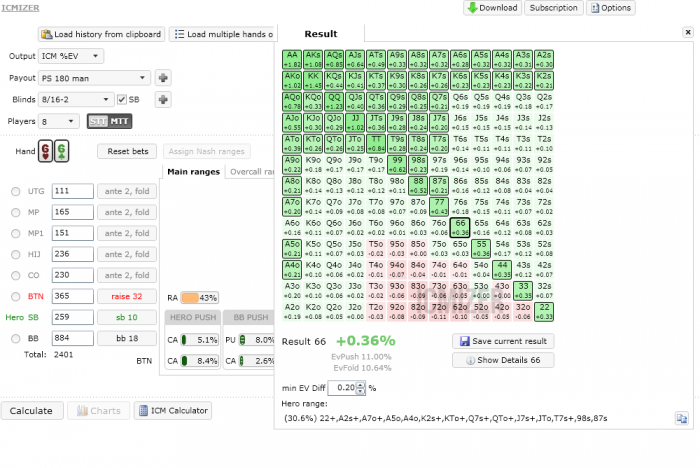The height and width of the screenshot is (468, 700).
Task: Click UTG ante 2, fold button
Action: click(127, 192)
